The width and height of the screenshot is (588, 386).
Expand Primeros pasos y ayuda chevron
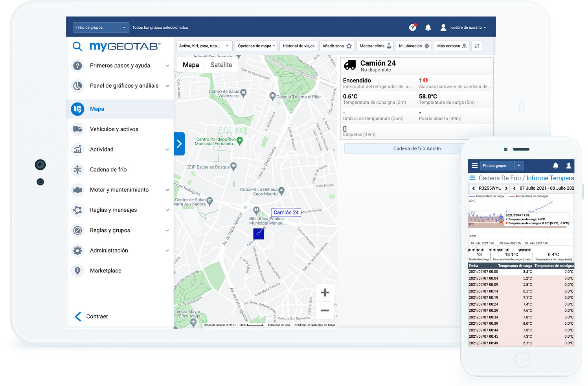click(167, 66)
